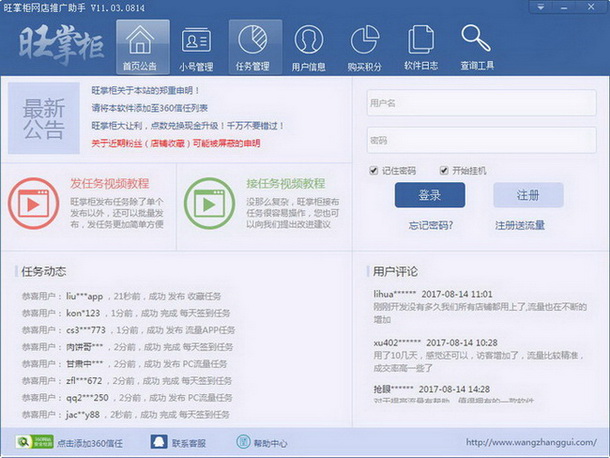The height and width of the screenshot is (458, 610).
Task: Click the 联系客服 text link
Action: tap(189, 443)
